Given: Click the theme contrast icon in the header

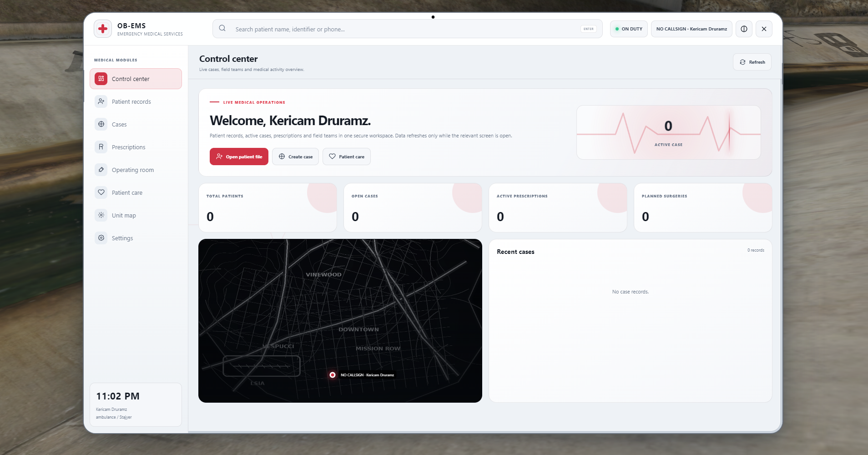Looking at the screenshot, I should 744,29.
